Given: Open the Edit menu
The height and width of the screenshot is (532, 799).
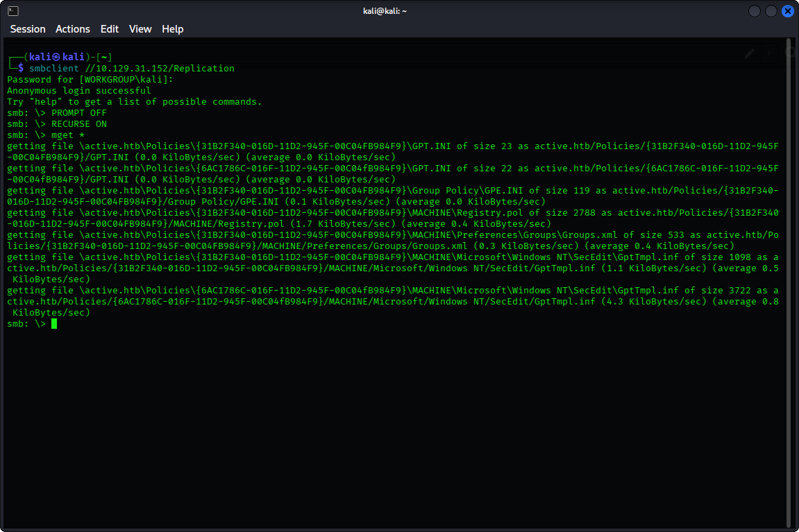Looking at the screenshot, I should pyautogui.click(x=109, y=29).
